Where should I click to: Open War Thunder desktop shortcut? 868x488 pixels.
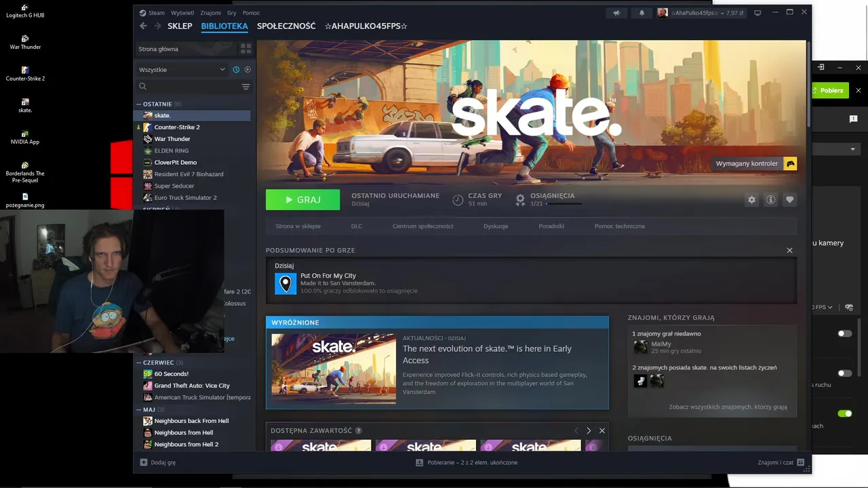25,42
